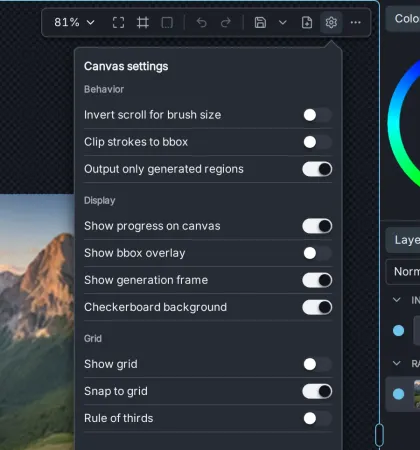Redo the last canvas action
Image resolution: width=420 pixels, height=450 pixels.
coord(226,23)
